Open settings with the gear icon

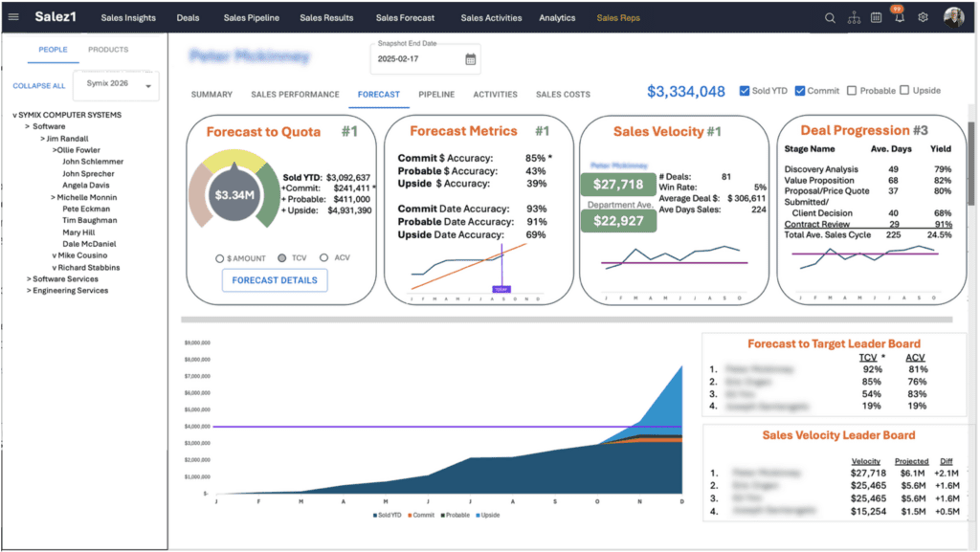coord(923,17)
